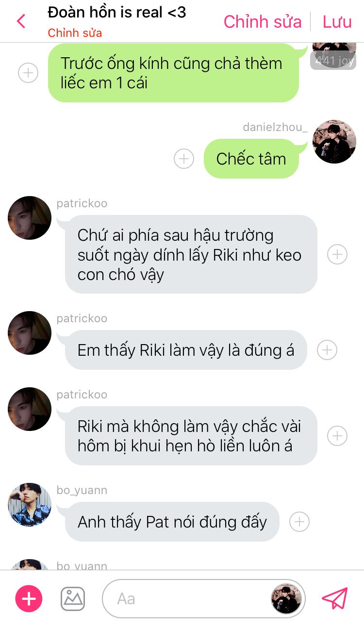Tap plus beside "Riki mà không làm vậy" message
364x628 pixels.
coord(337,436)
